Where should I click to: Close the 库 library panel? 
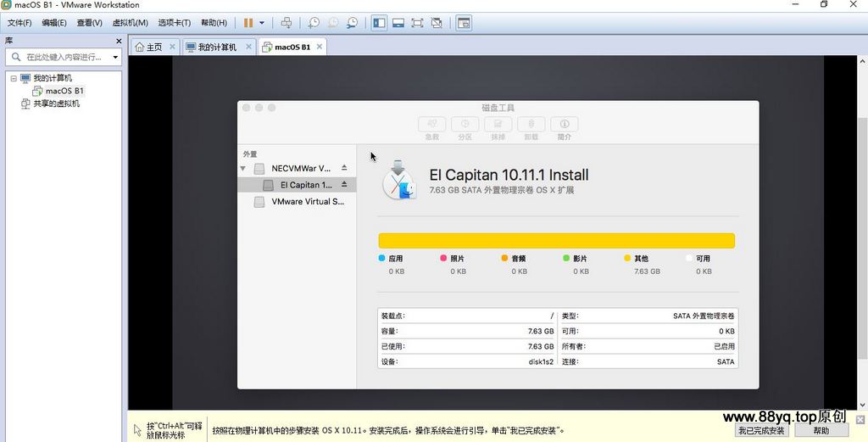[119, 41]
